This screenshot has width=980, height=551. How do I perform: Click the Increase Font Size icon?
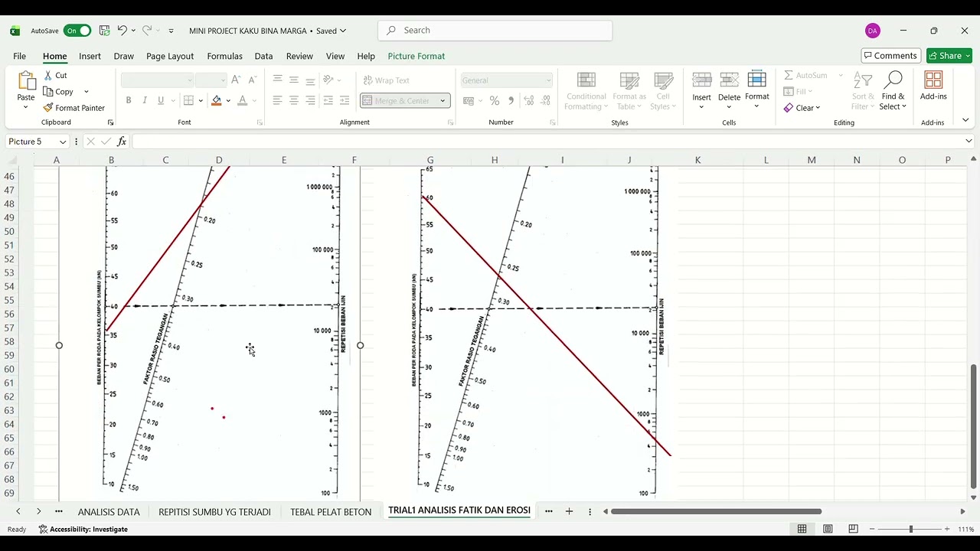tap(236, 80)
